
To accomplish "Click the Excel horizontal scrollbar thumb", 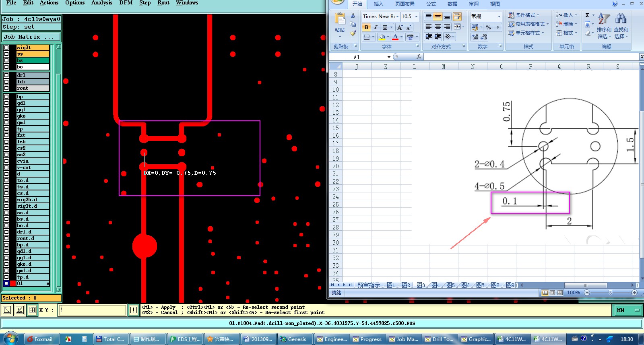I will tap(585, 285).
